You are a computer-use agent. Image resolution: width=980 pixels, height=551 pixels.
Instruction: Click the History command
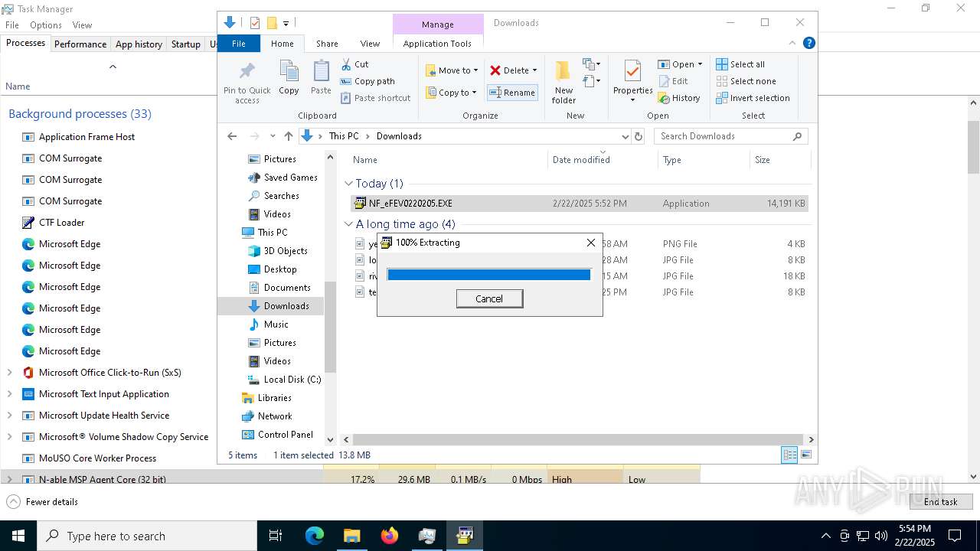point(678,98)
